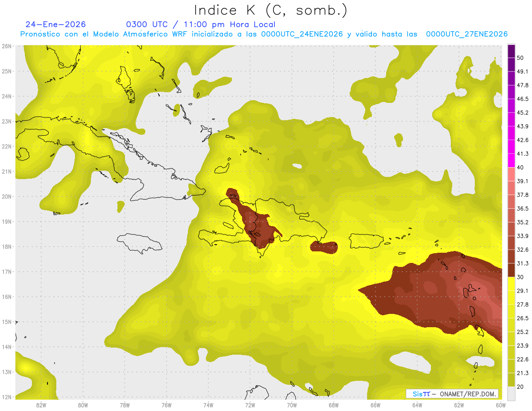Click the '17N' latitude axis label

(7, 271)
